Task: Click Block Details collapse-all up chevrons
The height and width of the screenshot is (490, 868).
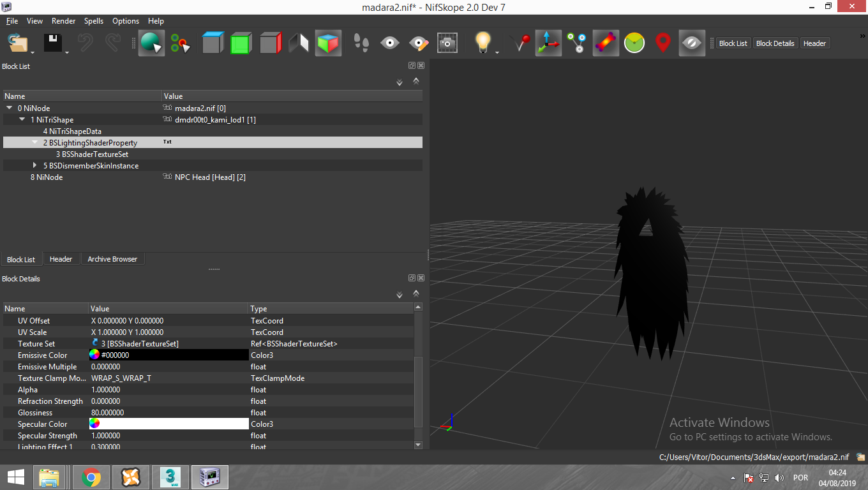Action: pyautogui.click(x=416, y=293)
